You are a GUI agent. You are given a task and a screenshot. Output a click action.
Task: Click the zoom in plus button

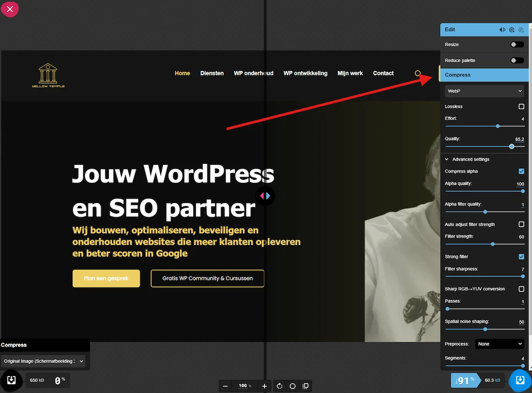coord(264,386)
